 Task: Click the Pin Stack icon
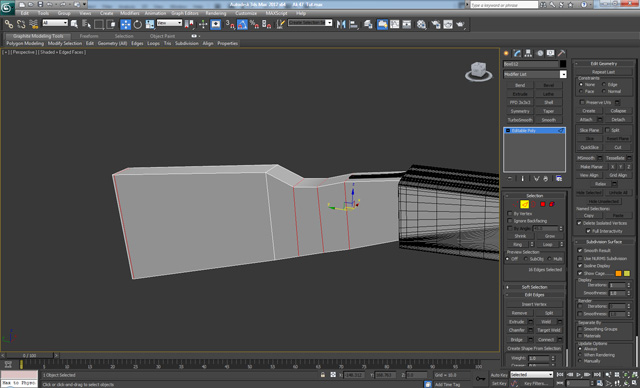point(509,179)
